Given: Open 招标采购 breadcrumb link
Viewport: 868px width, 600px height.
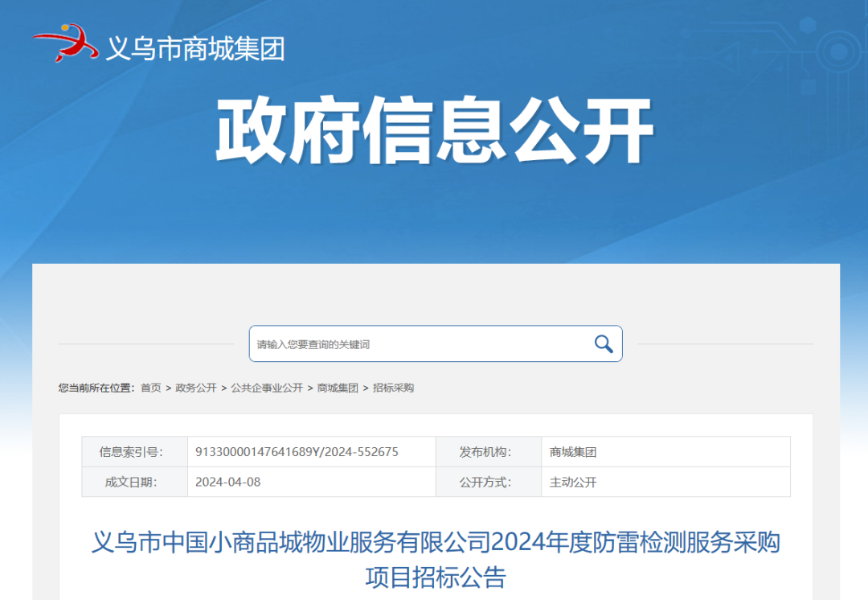Looking at the screenshot, I should click(393, 388).
